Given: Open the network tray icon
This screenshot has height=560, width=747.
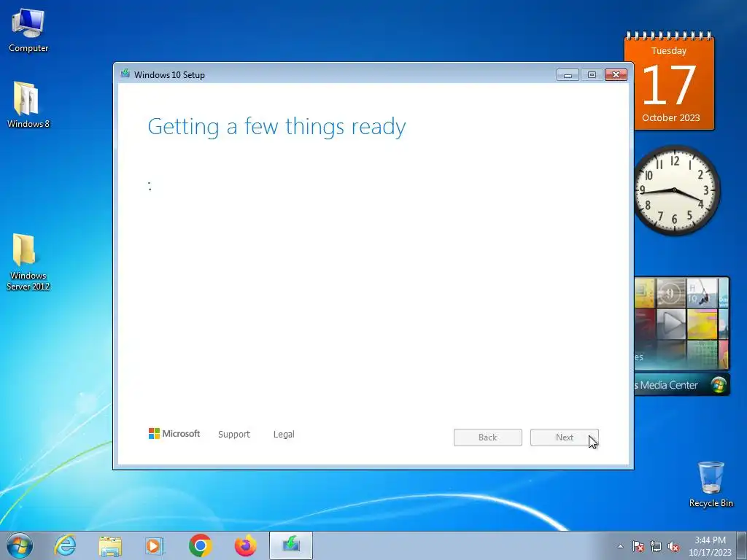Looking at the screenshot, I should pyautogui.click(x=656, y=546).
